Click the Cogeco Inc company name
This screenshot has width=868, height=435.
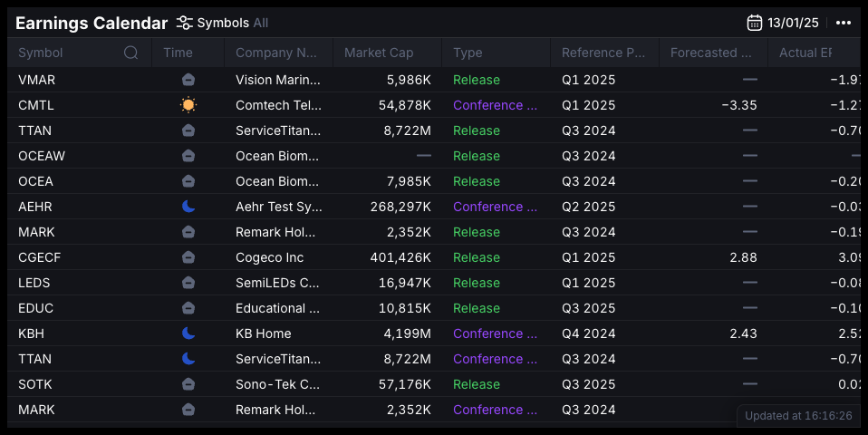270,257
